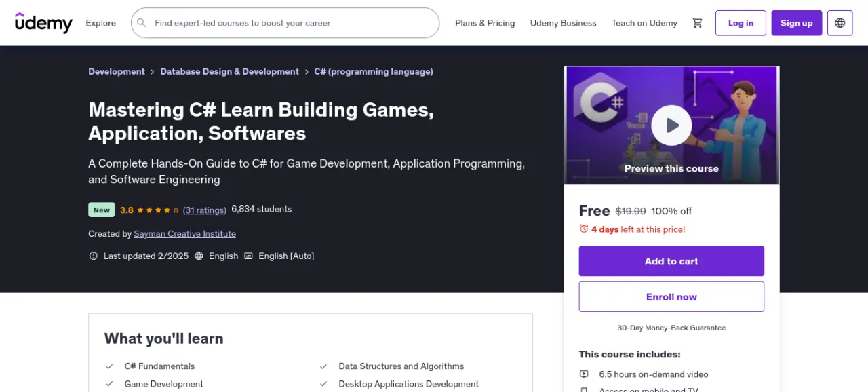
Task: Go to Udemy Business
Action: pos(563,23)
